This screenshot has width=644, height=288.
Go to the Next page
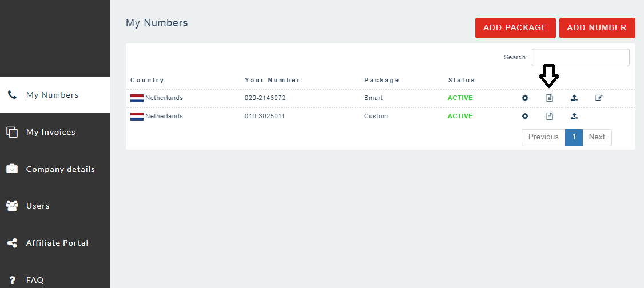[597, 137]
